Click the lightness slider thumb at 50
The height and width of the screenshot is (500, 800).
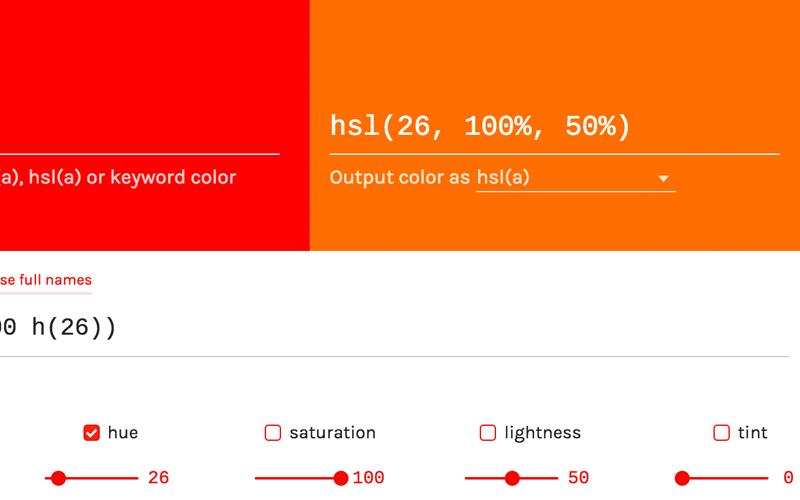[x=512, y=478]
